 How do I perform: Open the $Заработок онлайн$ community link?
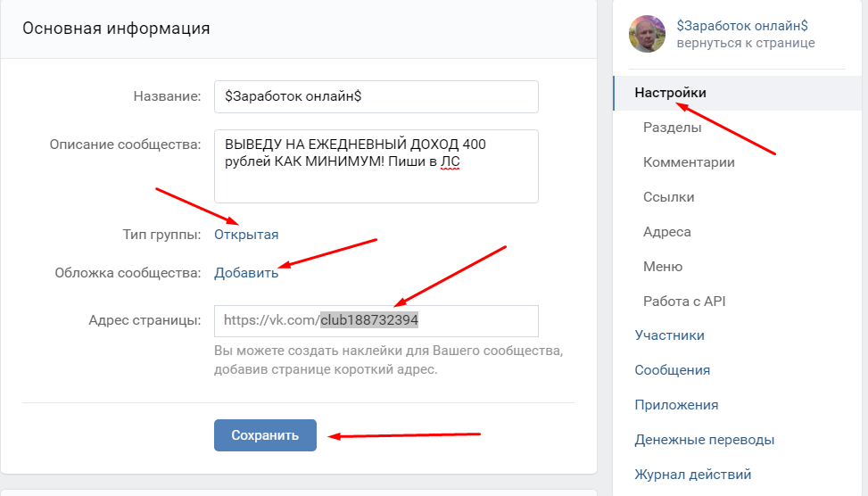(742, 26)
